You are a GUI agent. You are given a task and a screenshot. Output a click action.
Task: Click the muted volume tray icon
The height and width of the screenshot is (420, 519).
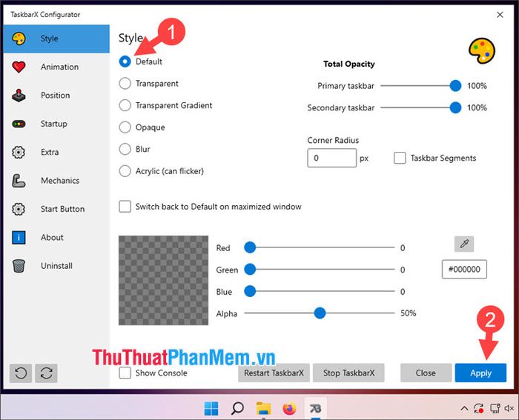click(509, 409)
